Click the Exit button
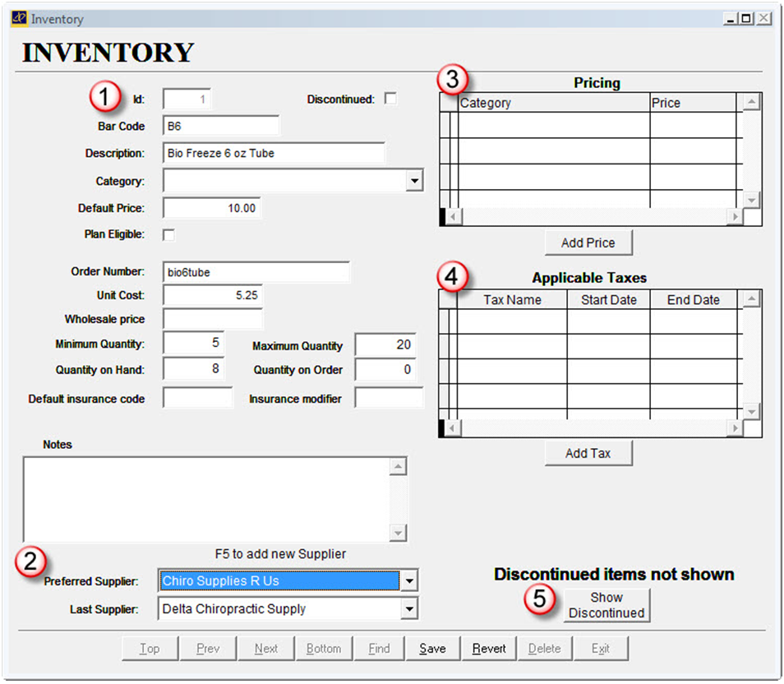Viewport: 784px width, 684px height. pyautogui.click(x=601, y=649)
